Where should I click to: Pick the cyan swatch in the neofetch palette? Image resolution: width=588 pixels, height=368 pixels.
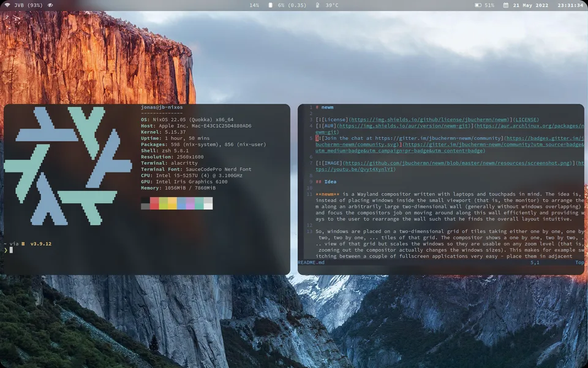click(x=199, y=203)
